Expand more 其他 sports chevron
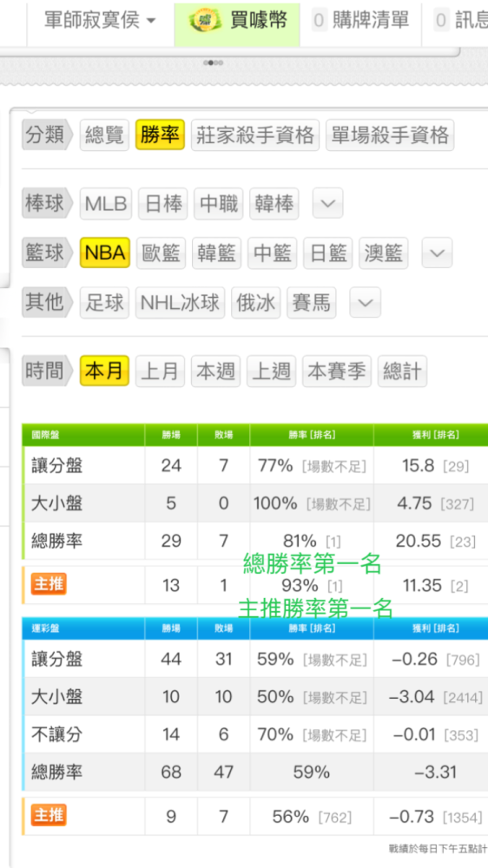The width and height of the screenshot is (488, 868). [365, 302]
